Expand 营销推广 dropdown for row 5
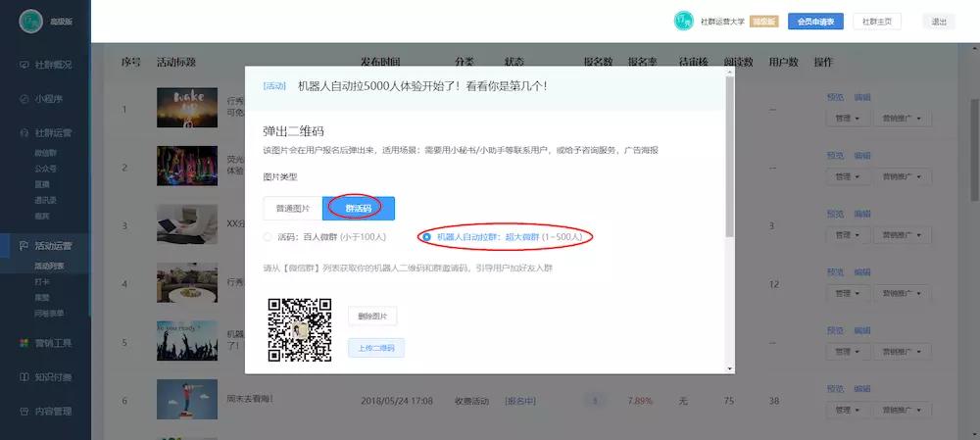This screenshot has height=440, width=980. tap(903, 351)
